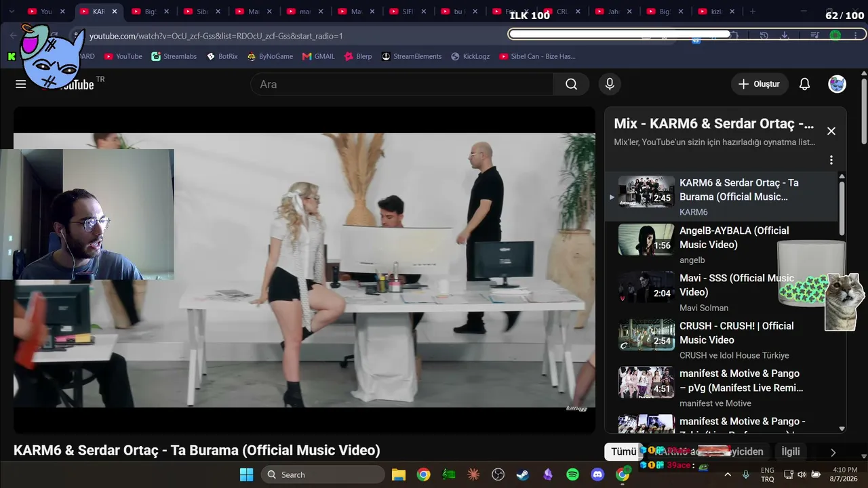
Task: Open YouTube notifications bell
Action: point(804,84)
